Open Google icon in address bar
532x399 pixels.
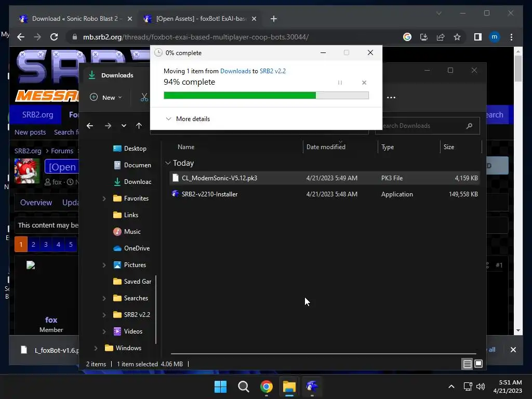pos(407,37)
